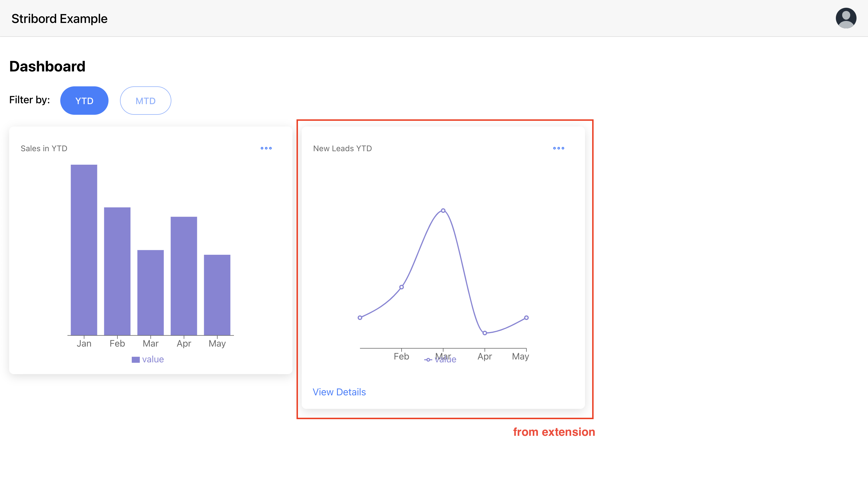This screenshot has height=484, width=868.
Task: Click the May bar in sales chart
Action: tap(217, 295)
